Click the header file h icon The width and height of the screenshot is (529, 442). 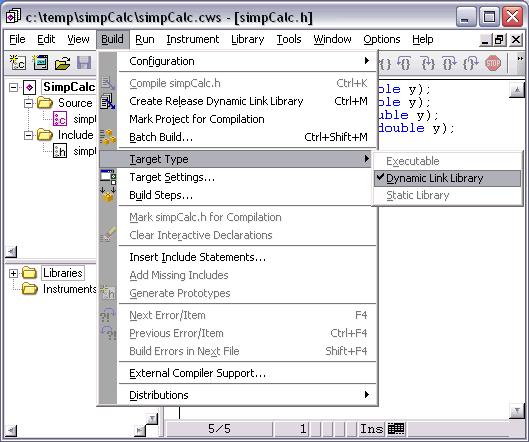tap(60, 151)
